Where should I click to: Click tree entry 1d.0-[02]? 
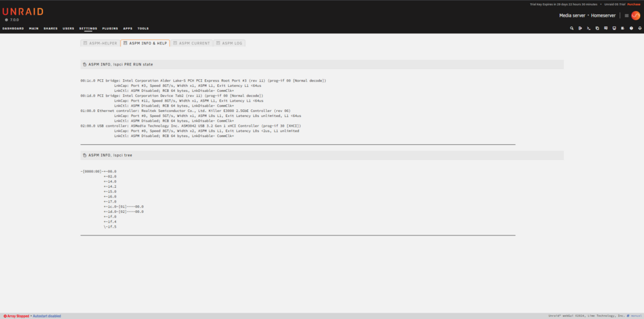point(124,212)
